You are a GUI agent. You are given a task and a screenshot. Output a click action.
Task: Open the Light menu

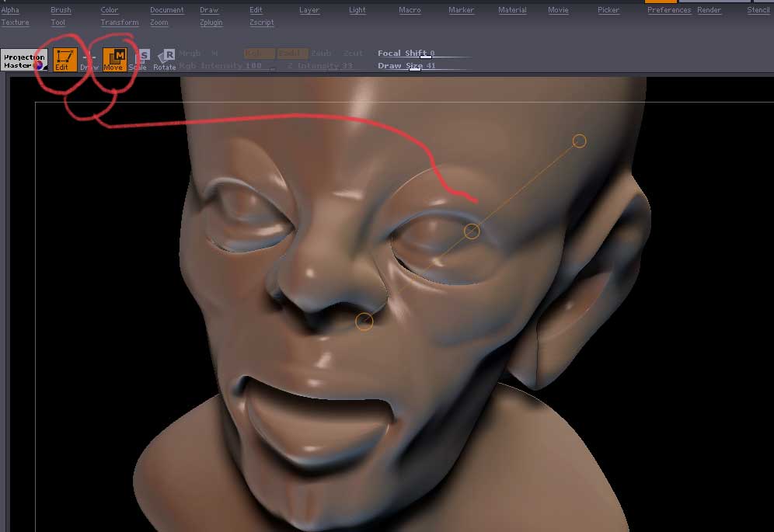[357, 10]
